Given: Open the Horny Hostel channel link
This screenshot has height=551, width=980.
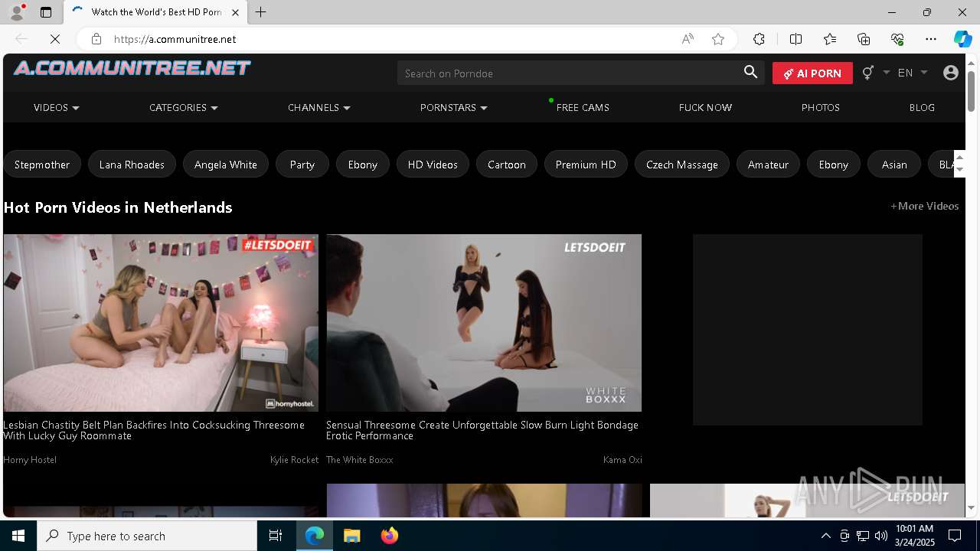Looking at the screenshot, I should point(30,460).
